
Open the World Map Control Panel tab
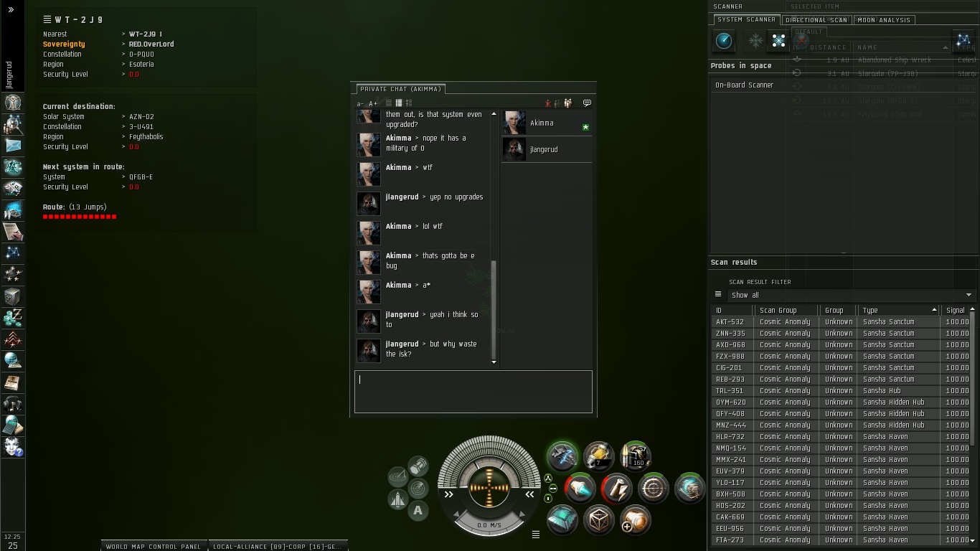[x=154, y=546]
